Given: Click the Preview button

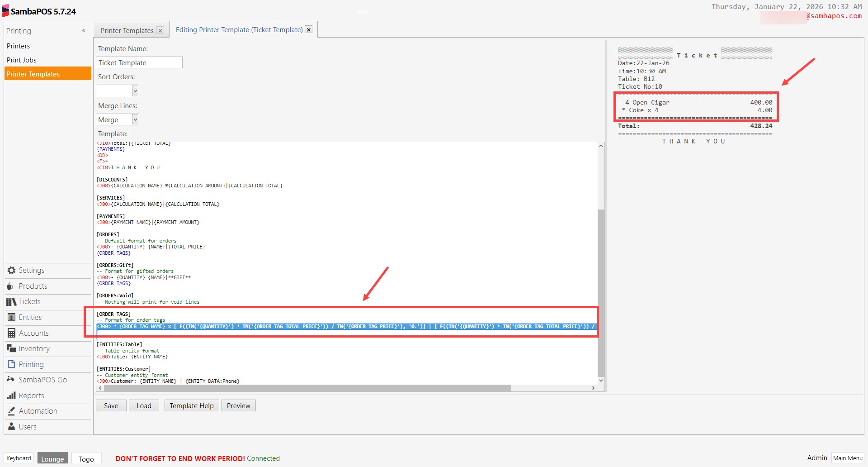Looking at the screenshot, I should click(238, 405).
